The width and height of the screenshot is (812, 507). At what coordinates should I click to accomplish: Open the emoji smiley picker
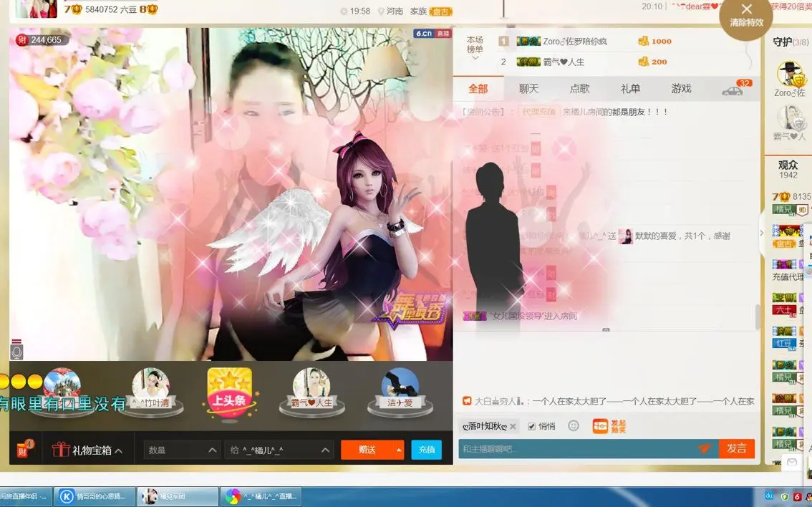point(574,425)
